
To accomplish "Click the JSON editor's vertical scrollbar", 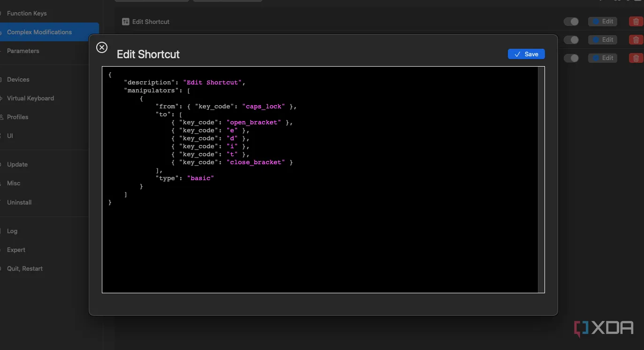I will (541, 179).
